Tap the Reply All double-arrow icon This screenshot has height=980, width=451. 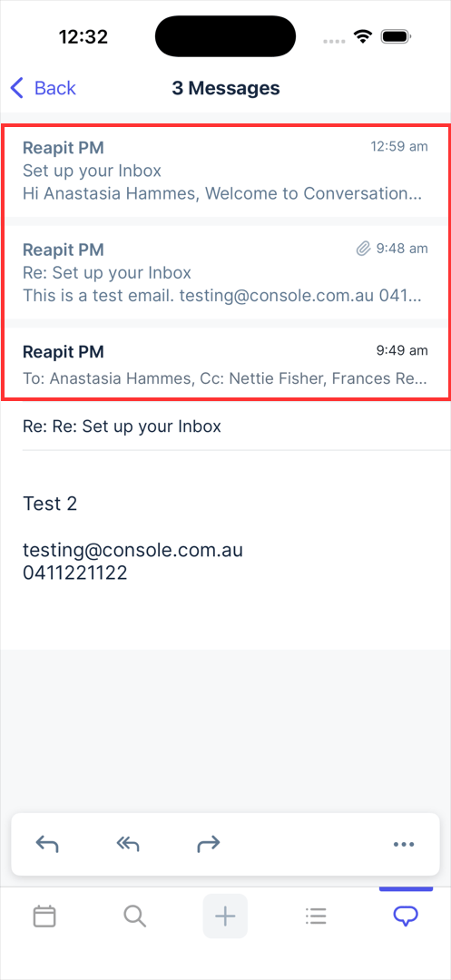[x=128, y=845]
